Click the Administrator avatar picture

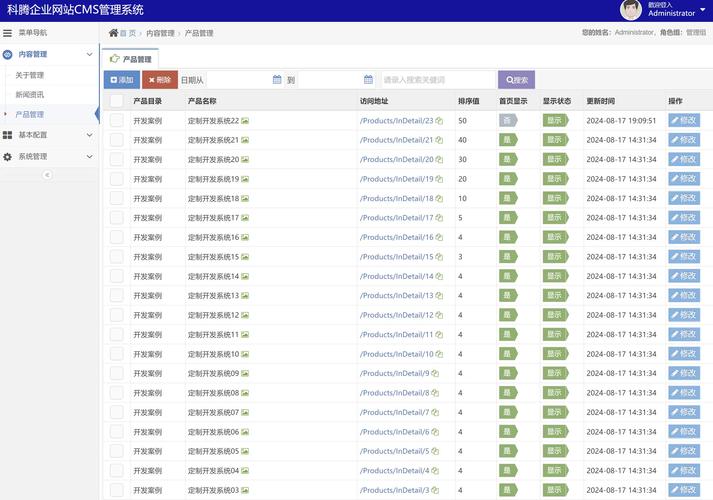(x=630, y=10)
